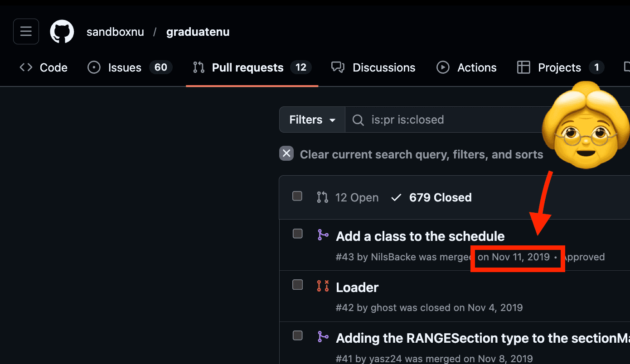Click merged icon for RANGESection PR

point(323,337)
